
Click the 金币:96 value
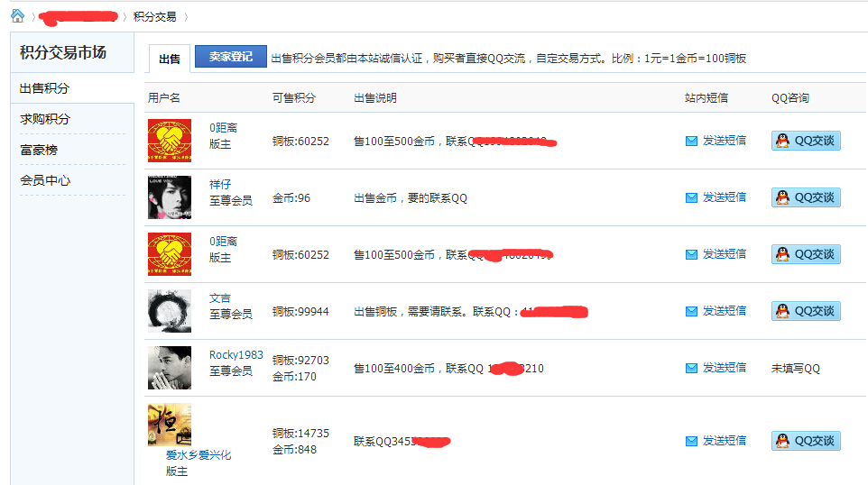291,198
